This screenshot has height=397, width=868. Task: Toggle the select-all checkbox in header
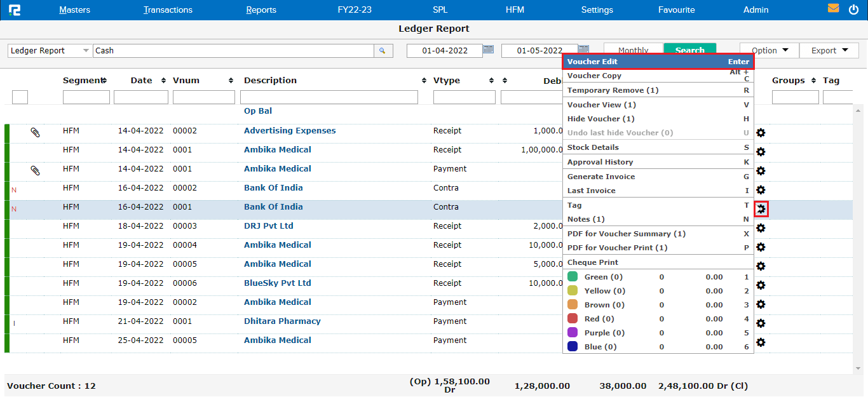pyautogui.click(x=20, y=97)
